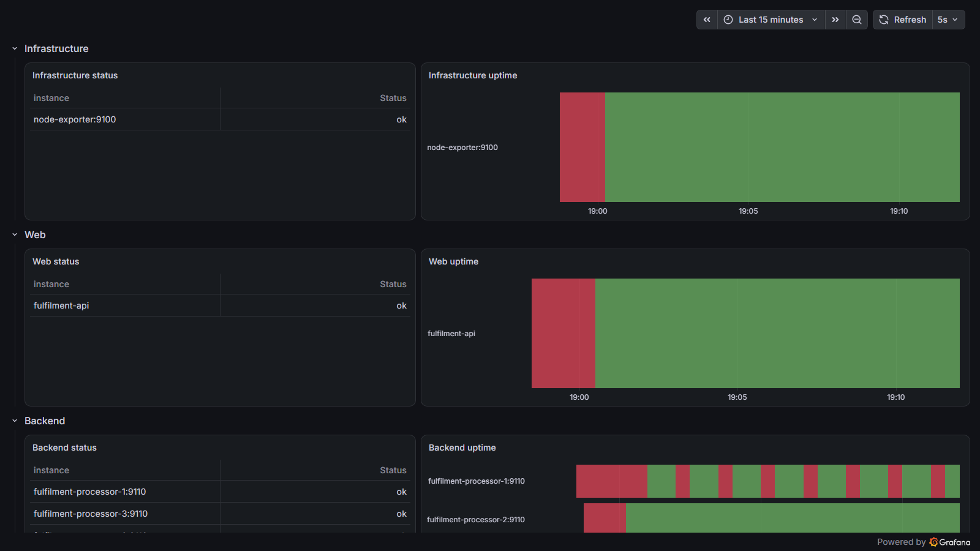The height and width of the screenshot is (551, 980).
Task: Click the Web row title
Action: pyautogui.click(x=35, y=234)
